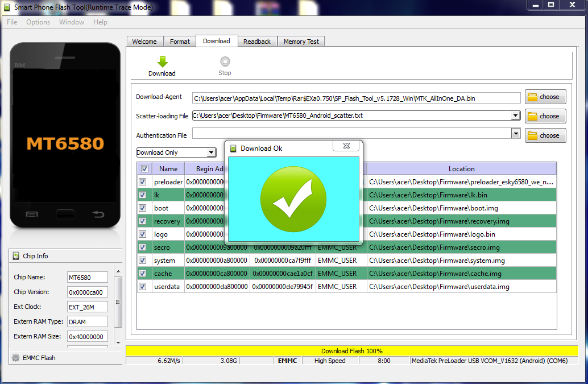Image resolution: width=588 pixels, height=384 pixels.
Task: Click the Download Ok dialog title icon
Action: (x=233, y=148)
